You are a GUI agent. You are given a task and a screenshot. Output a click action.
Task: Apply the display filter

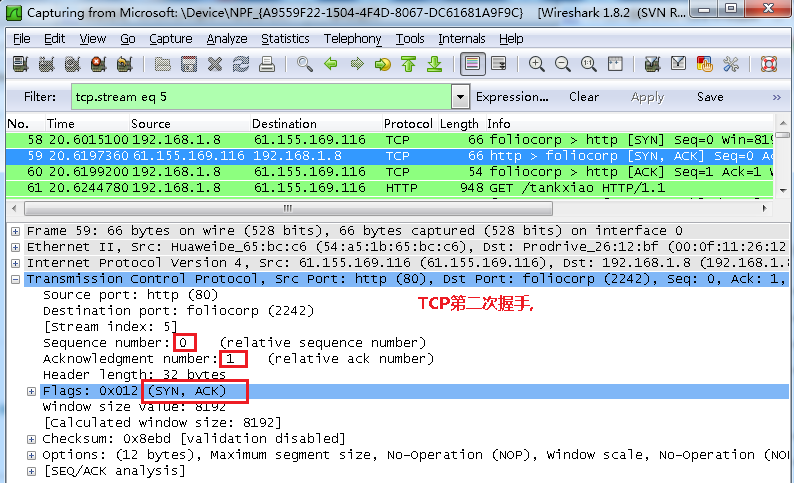click(647, 97)
